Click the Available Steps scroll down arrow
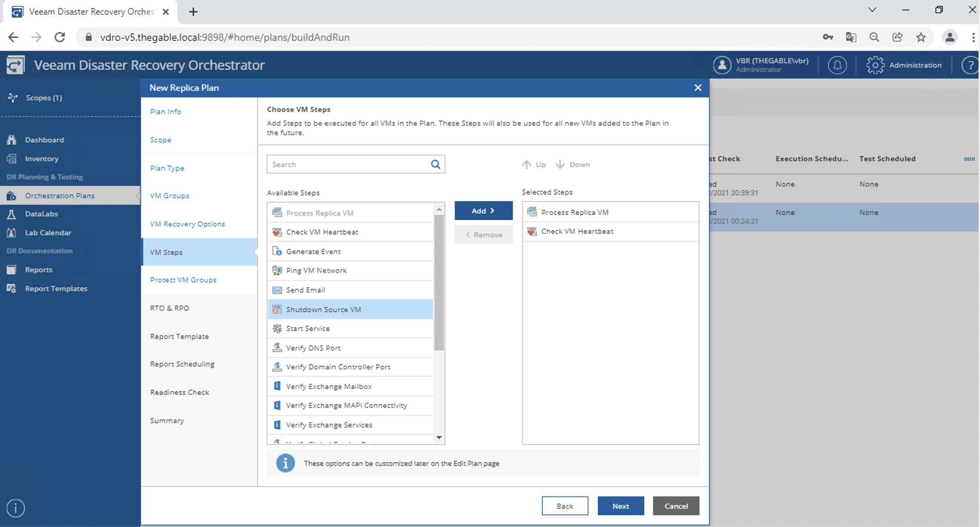980x527 pixels. (439, 438)
